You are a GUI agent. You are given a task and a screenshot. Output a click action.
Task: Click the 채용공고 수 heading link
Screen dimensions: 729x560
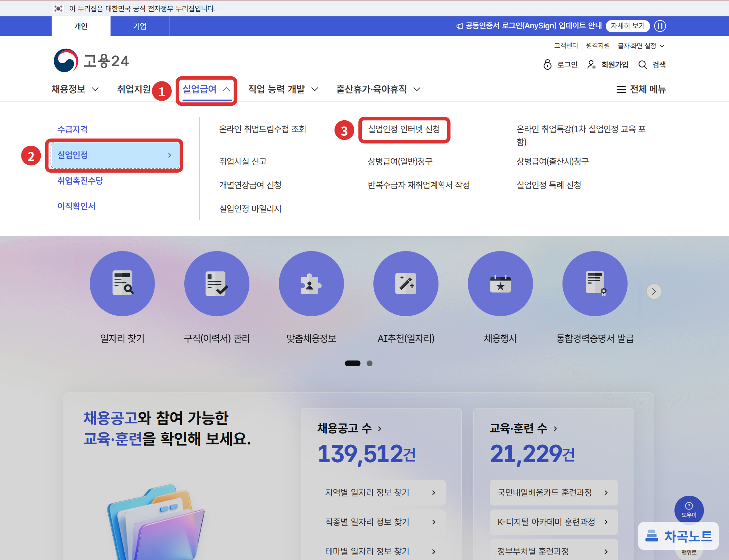pyautogui.click(x=349, y=428)
